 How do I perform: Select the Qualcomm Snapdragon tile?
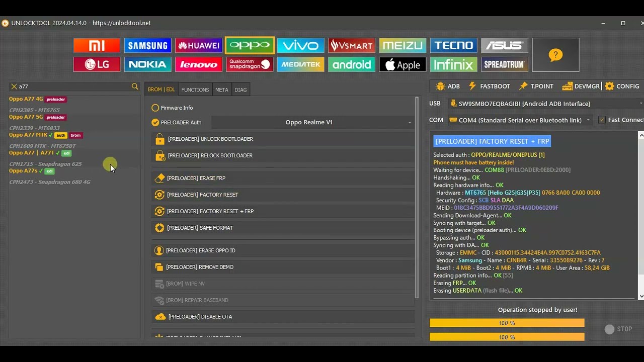tap(250, 64)
